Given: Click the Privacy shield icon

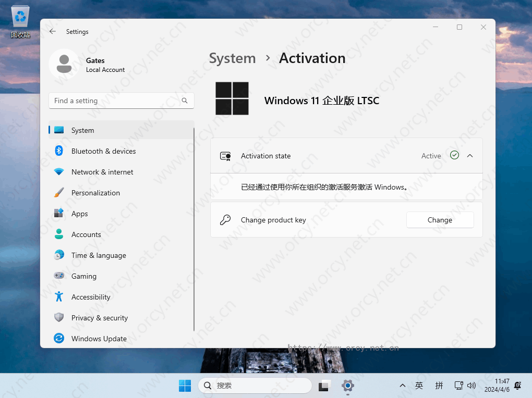Looking at the screenshot, I should pos(59,318).
